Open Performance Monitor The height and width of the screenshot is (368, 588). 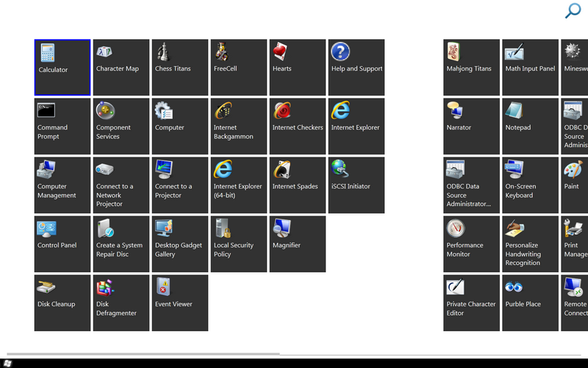pos(472,244)
